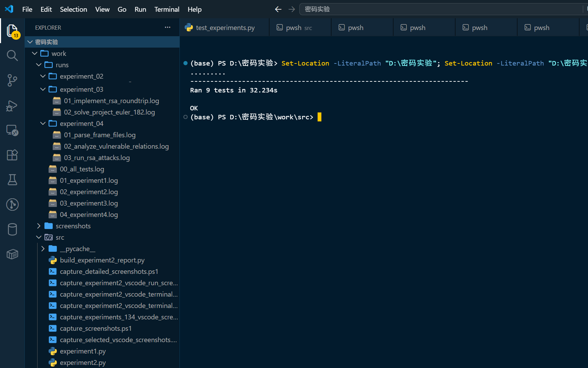Open the Extensions view
This screenshot has width=588, height=368.
point(12,155)
